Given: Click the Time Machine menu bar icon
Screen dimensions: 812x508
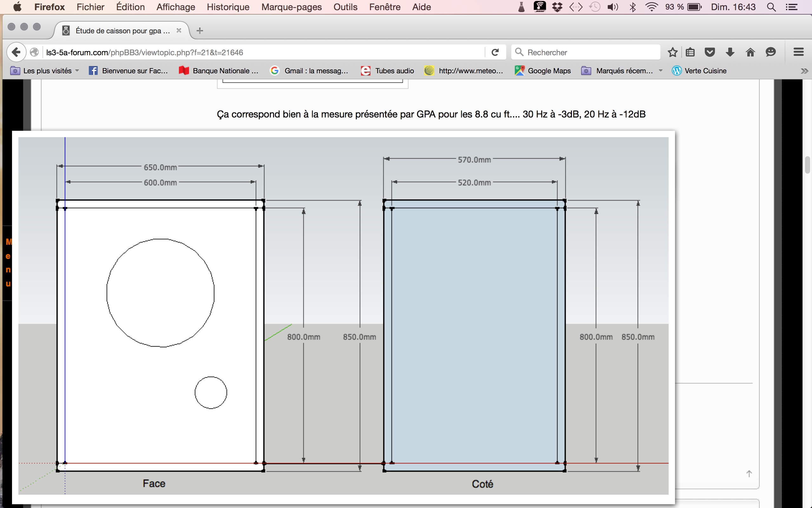Looking at the screenshot, I should [595, 7].
